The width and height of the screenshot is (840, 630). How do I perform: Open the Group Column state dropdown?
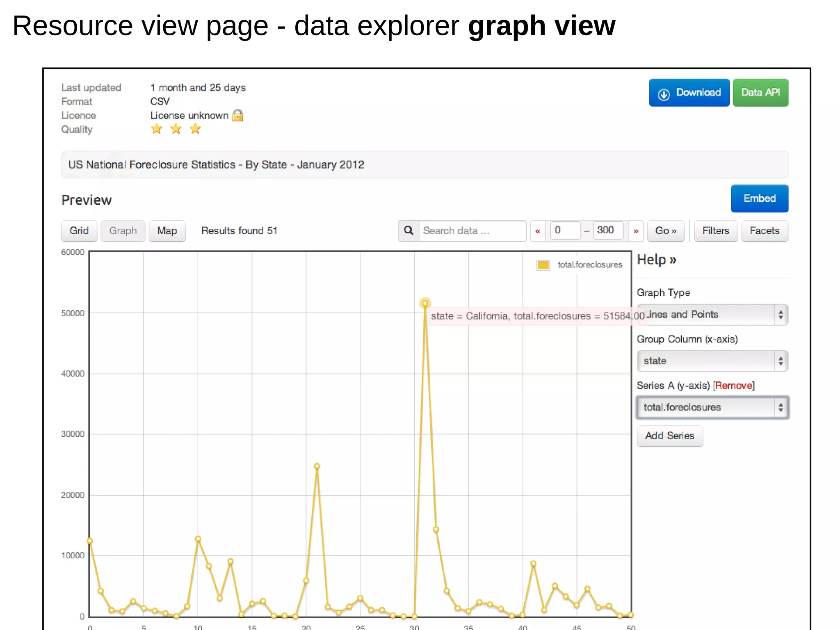[712, 361]
